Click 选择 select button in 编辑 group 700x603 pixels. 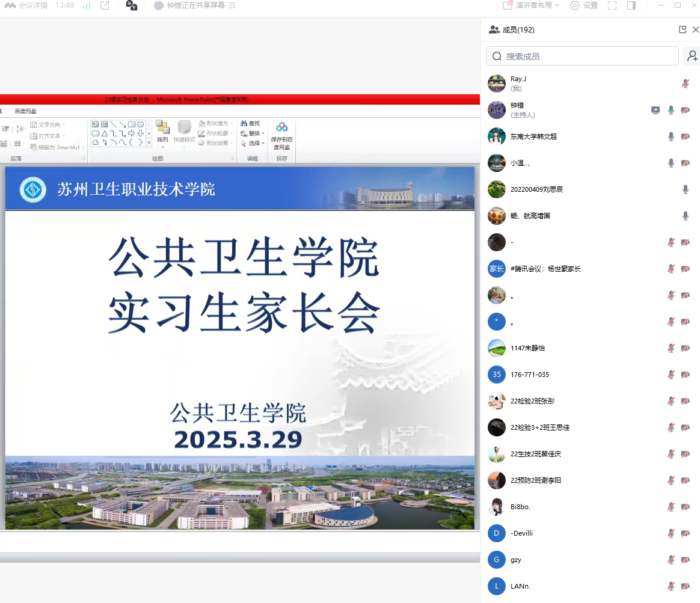pos(252,143)
